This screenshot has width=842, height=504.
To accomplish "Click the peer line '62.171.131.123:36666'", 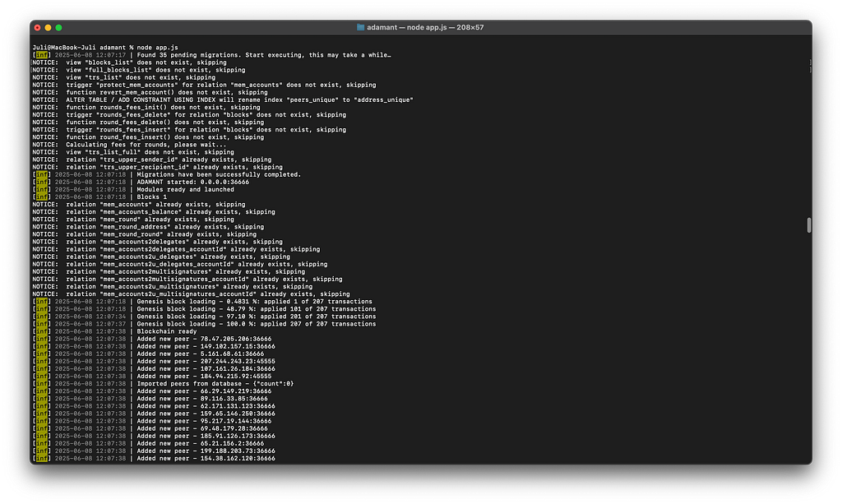I will click(154, 407).
